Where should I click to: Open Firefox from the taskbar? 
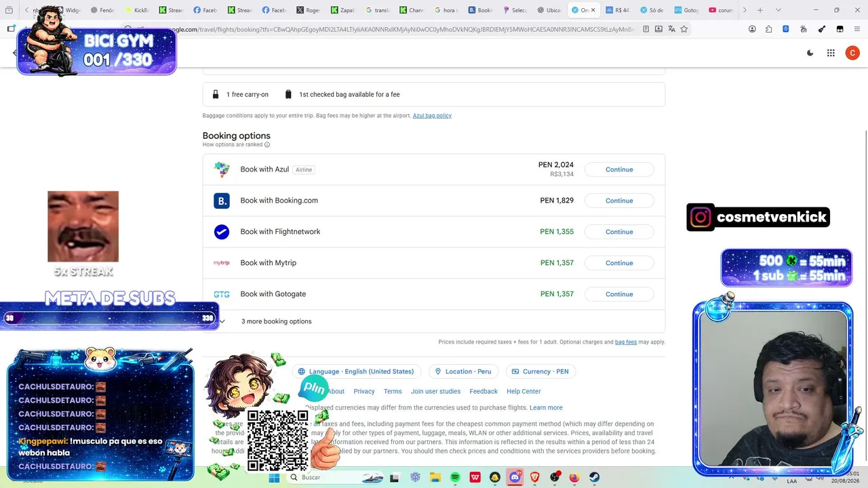click(x=574, y=477)
